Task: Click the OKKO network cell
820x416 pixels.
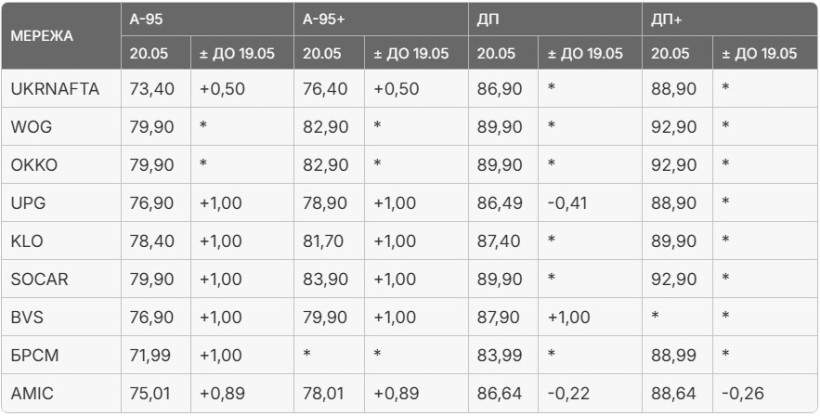Action: pyautogui.click(x=34, y=165)
